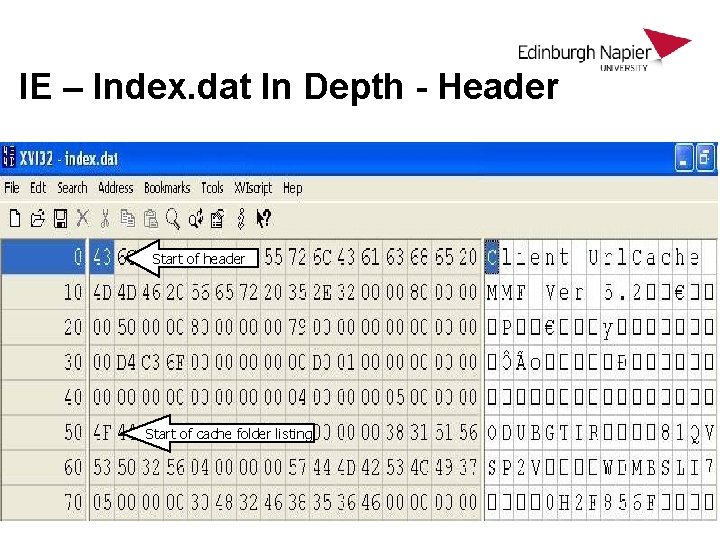Open the Address menu
720x540 pixels.
pyautogui.click(x=116, y=188)
